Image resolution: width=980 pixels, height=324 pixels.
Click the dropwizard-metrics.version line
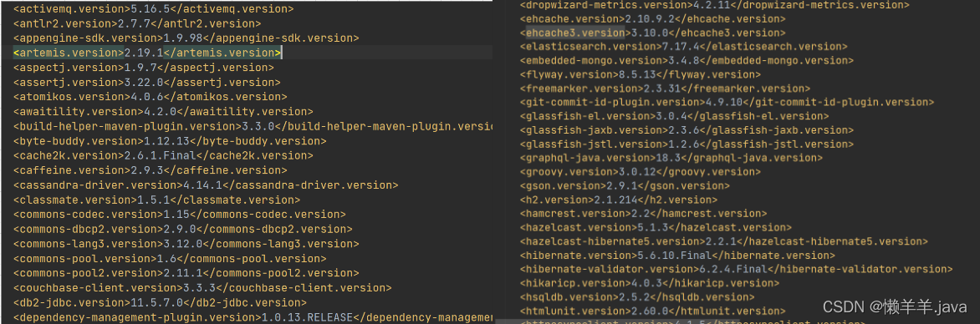click(714, 5)
